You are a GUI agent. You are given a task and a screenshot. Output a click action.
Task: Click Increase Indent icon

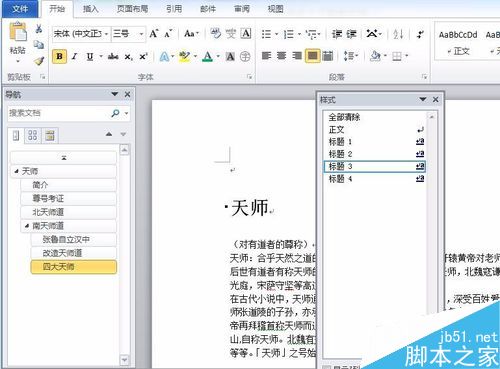[351, 34]
